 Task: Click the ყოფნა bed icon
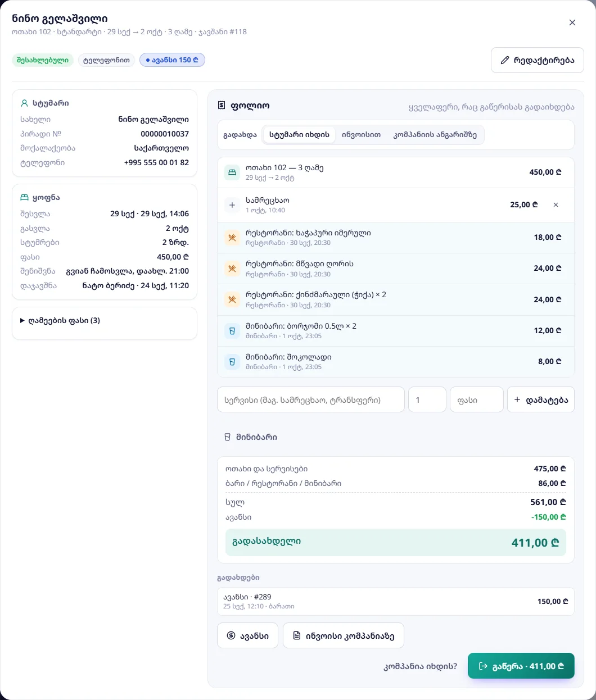[24, 198]
